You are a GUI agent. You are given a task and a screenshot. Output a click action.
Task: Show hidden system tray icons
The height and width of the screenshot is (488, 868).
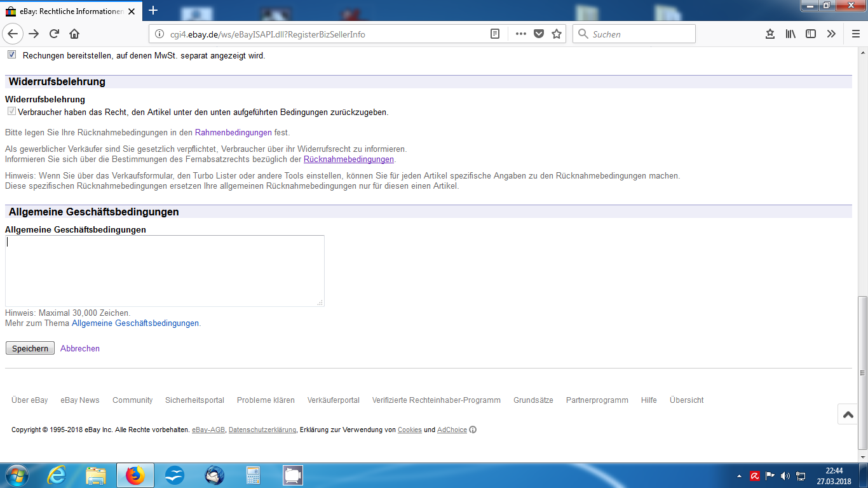pos(739,476)
